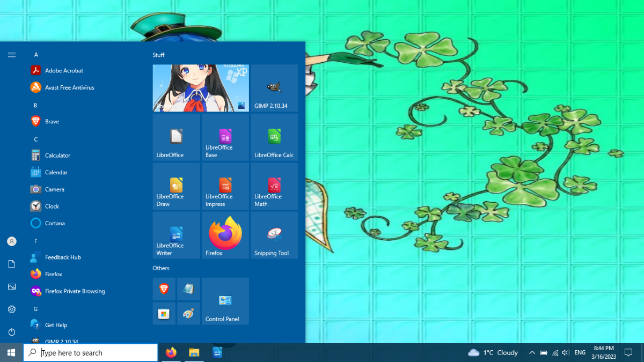Viewport: 644px width, 362px height.
Task: Open the LibreOffice Impress tile
Action: (225, 186)
